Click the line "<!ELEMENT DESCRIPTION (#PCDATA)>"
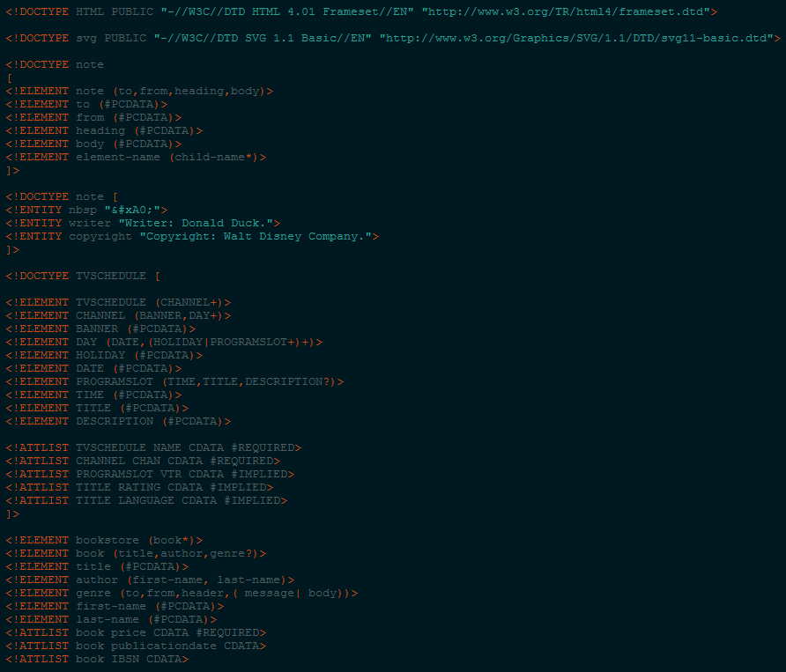The height and width of the screenshot is (672, 786). 118,422
